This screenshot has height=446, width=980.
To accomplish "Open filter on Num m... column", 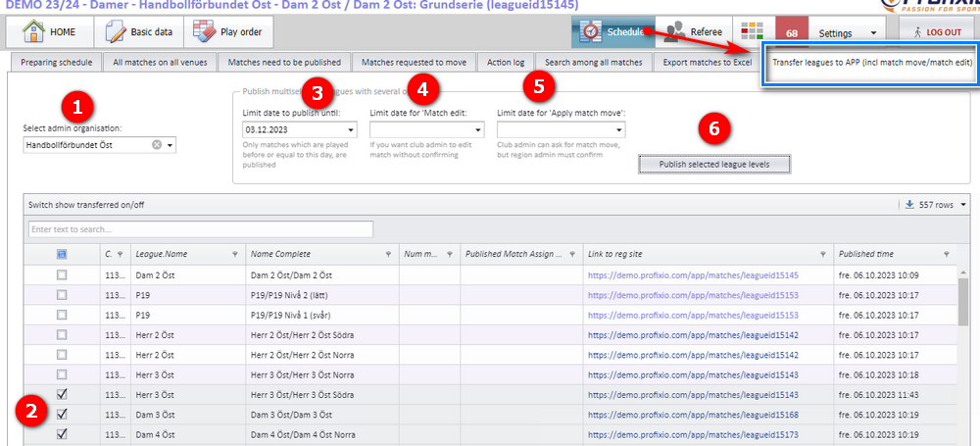I will (x=450, y=255).
